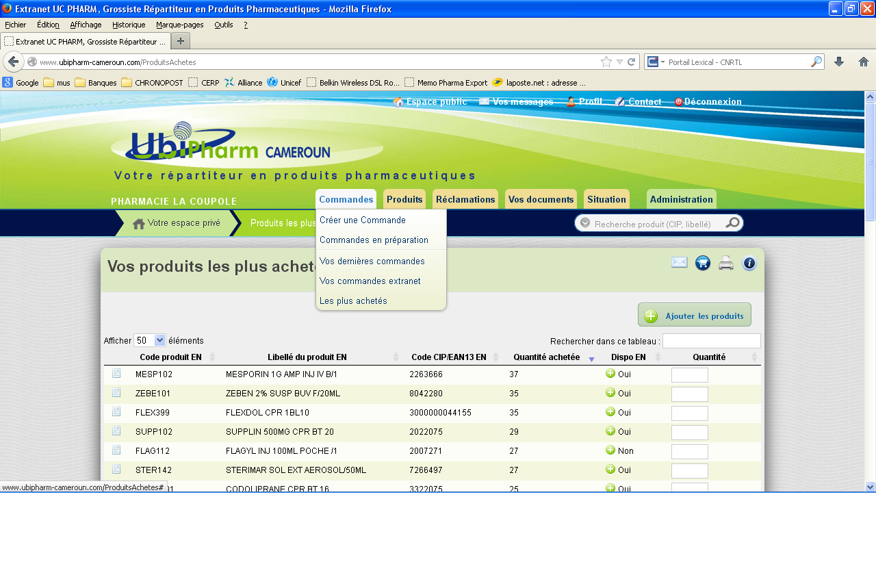Click the document icon for MESP102 row

click(x=116, y=373)
